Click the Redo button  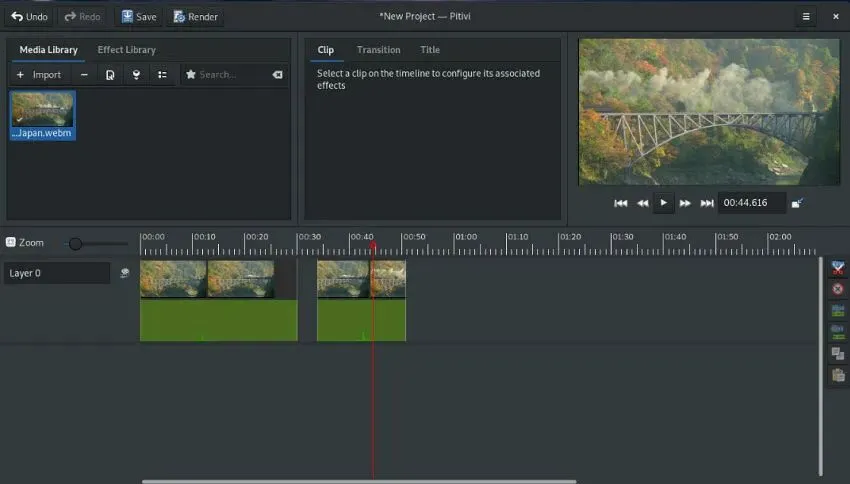(82, 17)
